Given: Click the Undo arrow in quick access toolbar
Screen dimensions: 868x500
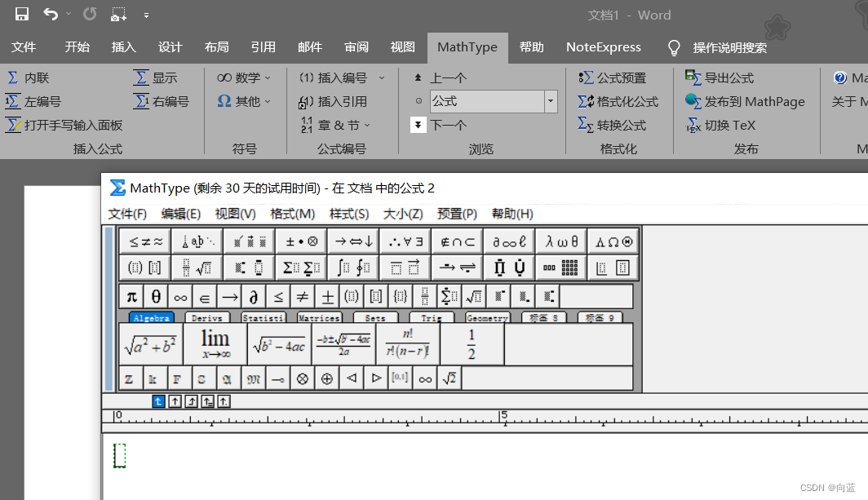Looking at the screenshot, I should coord(51,15).
